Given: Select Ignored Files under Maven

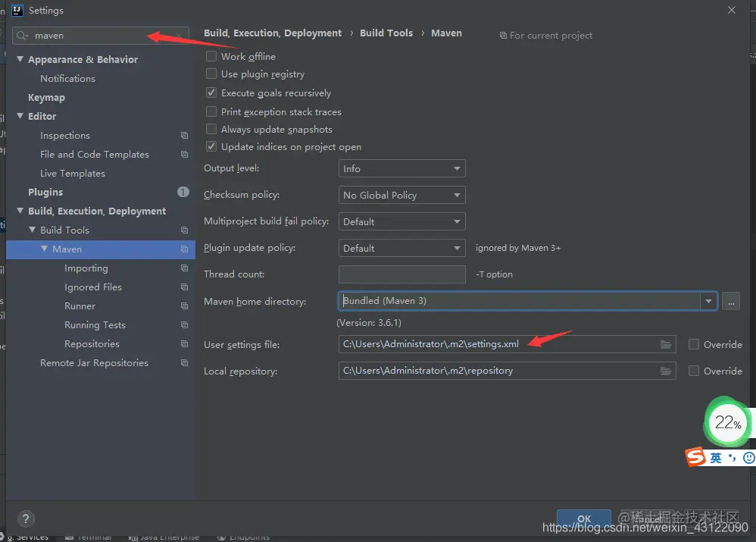Looking at the screenshot, I should coord(93,287).
